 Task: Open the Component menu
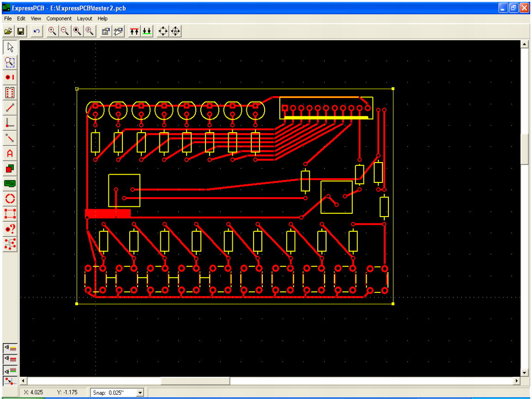pos(59,18)
